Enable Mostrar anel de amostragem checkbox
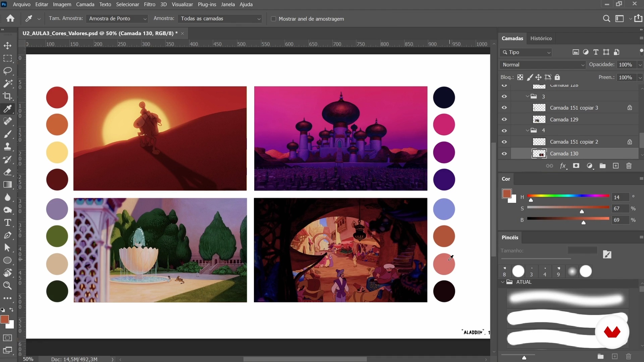 273,19
